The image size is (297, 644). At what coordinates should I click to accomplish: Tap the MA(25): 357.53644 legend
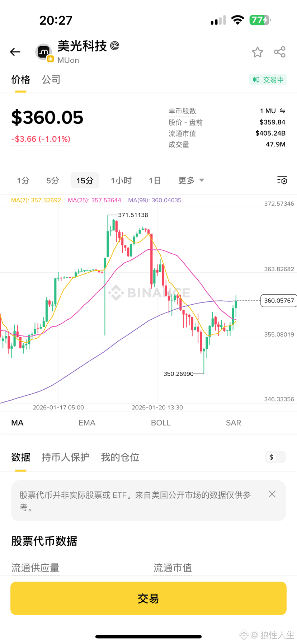tap(94, 200)
